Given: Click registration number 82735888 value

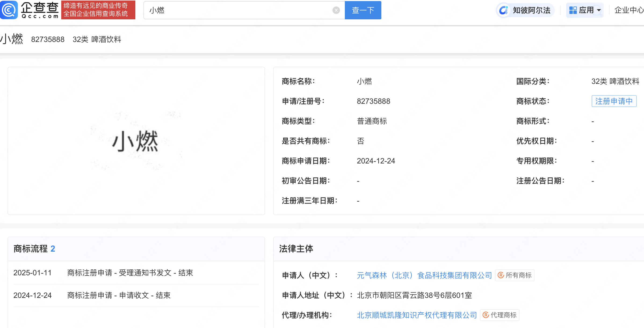Looking at the screenshot, I should coord(373,101).
